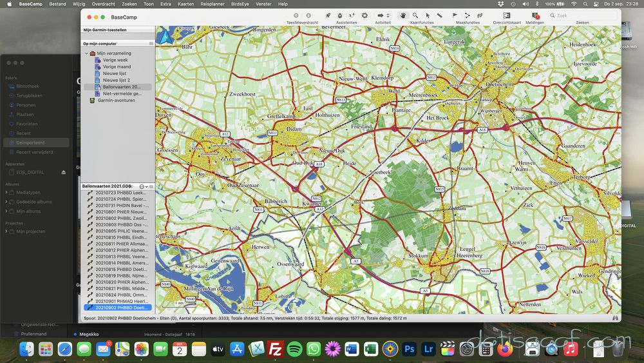Open the Overzichtskaart overview map

click(x=506, y=15)
